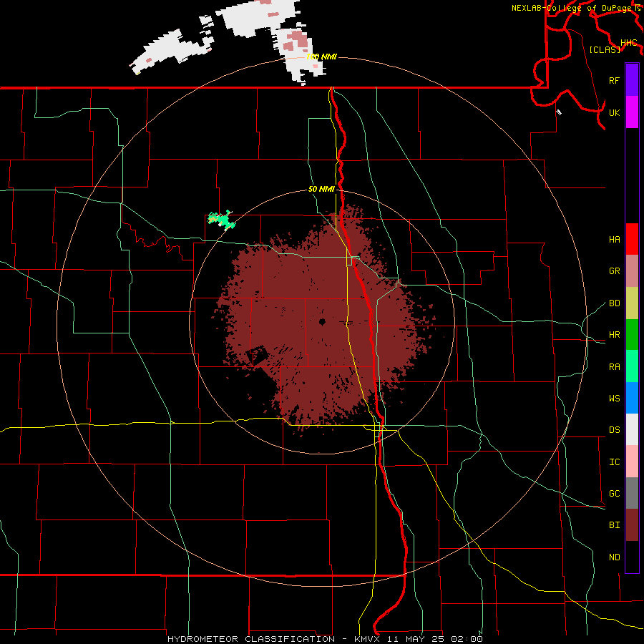Click the ND black legend swatch
The height and width of the screenshot is (644, 644).
coord(632,557)
